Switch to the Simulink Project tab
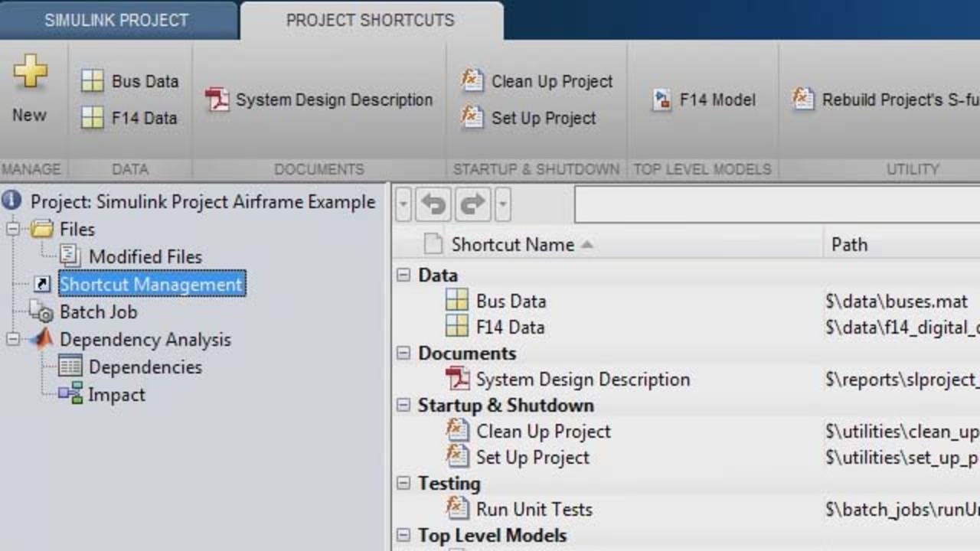The width and height of the screenshot is (980, 551). click(x=116, y=21)
